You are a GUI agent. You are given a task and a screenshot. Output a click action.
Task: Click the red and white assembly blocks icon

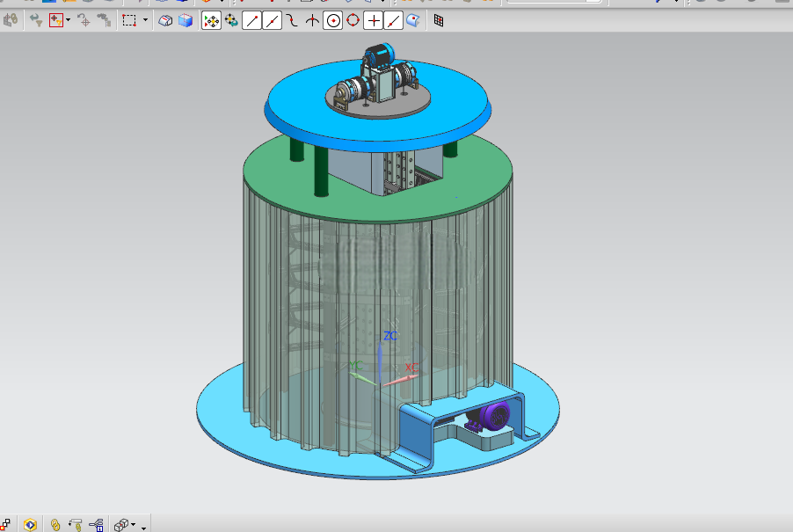(5, 525)
